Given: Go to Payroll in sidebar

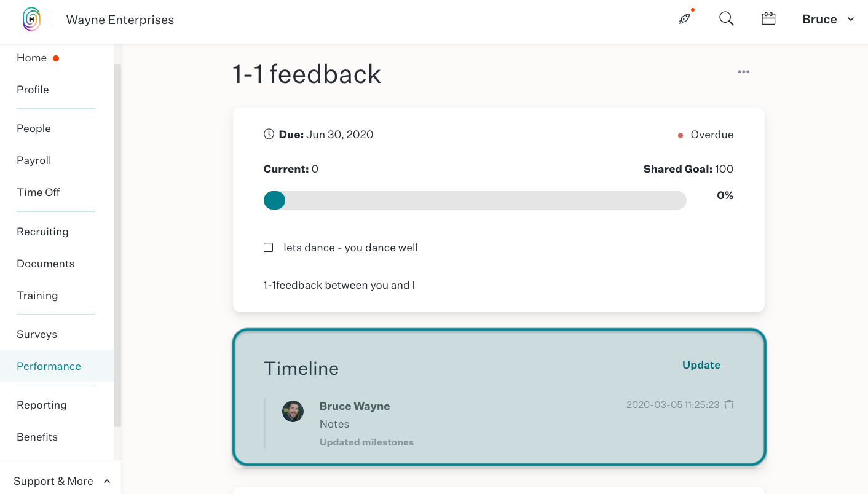Looking at the screenshot, I should click(x=34, y=160).
